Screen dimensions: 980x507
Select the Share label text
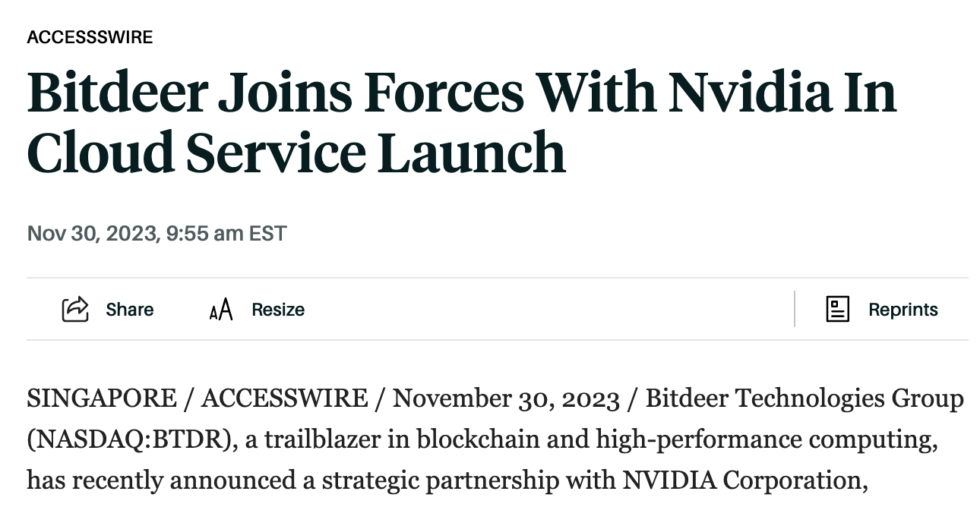click(129, 310)
